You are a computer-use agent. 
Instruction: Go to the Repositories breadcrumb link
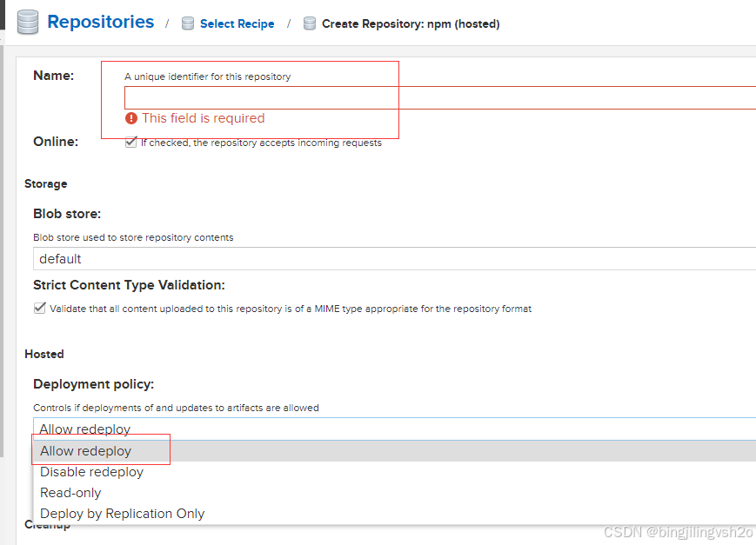click(101, 23)
